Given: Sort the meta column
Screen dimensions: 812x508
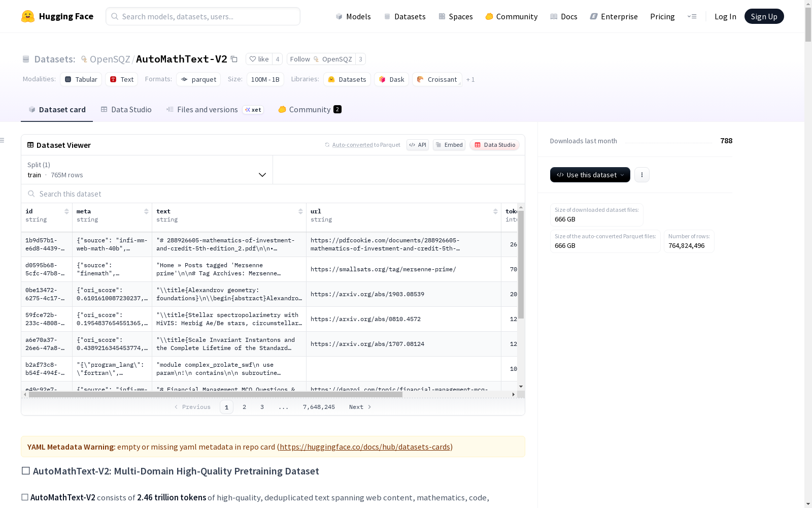Looking at the screenshot, I should point(146,211).
